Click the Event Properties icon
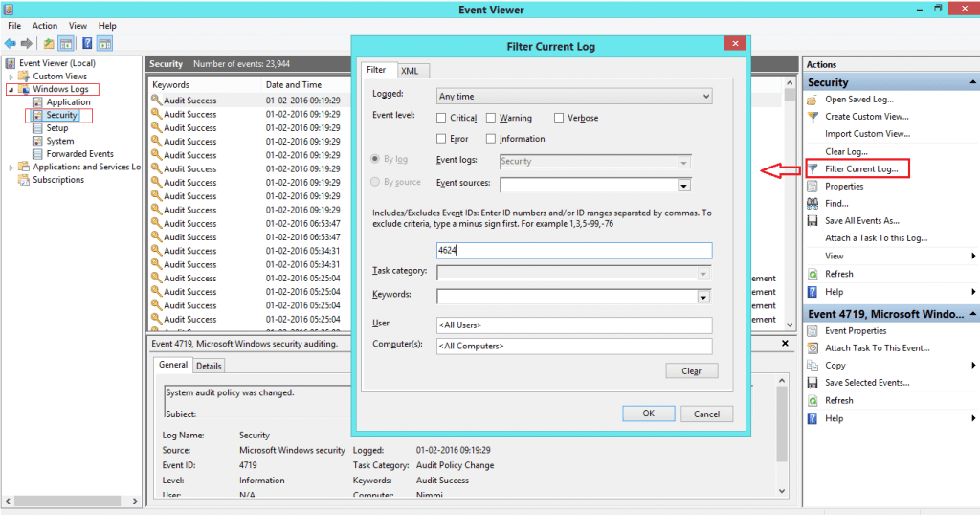 point(813,331)
